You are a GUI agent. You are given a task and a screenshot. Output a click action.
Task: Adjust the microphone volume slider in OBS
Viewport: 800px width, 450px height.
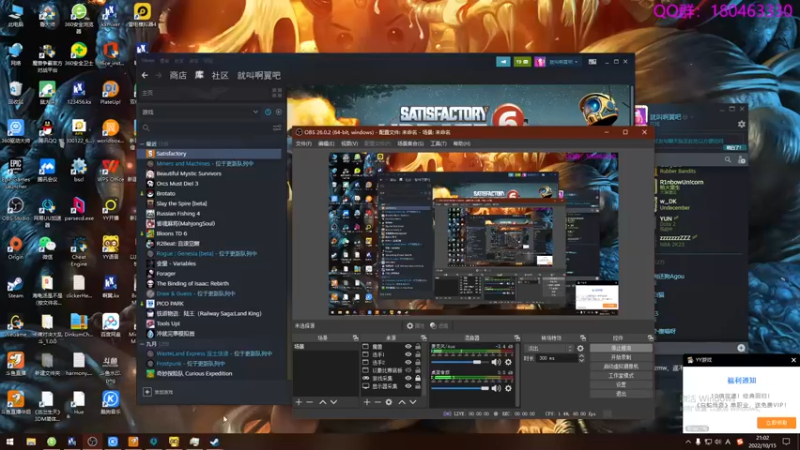tap(476, 362)
